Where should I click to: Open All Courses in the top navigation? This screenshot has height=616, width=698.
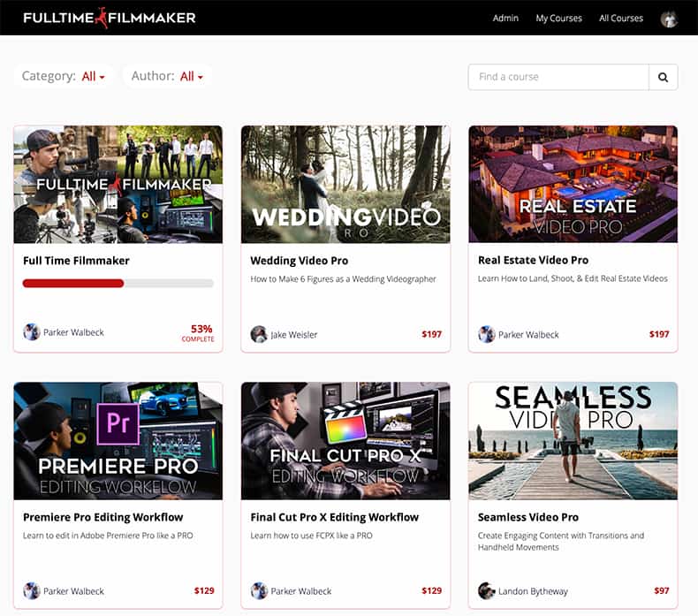click(621, 19)
